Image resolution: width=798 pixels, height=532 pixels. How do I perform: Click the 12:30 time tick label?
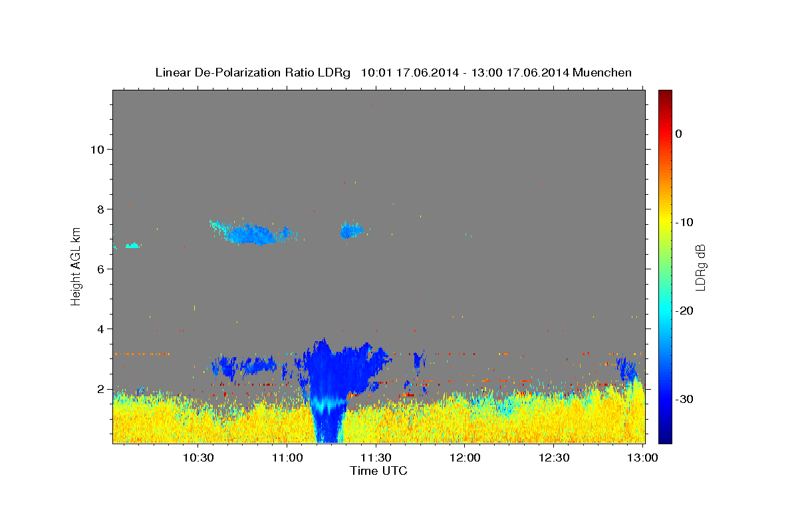point(553,458)
